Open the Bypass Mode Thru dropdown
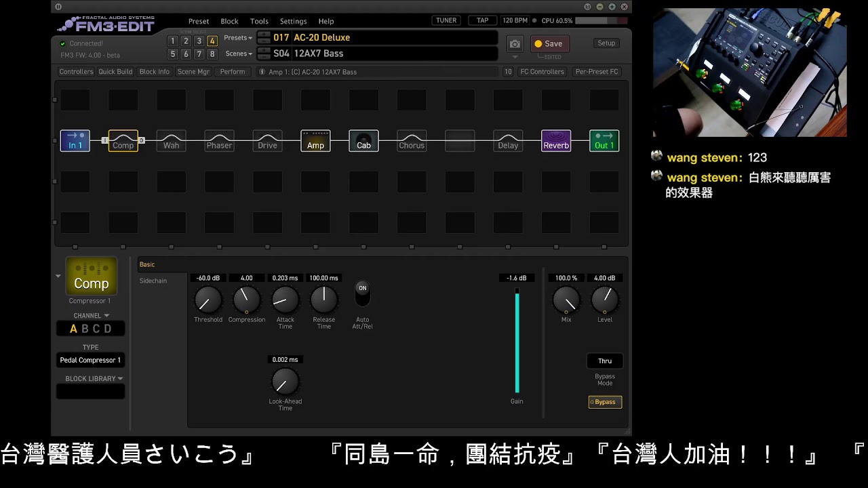Image resolution: width=868 pixels, height=488 pixels. 605,361
